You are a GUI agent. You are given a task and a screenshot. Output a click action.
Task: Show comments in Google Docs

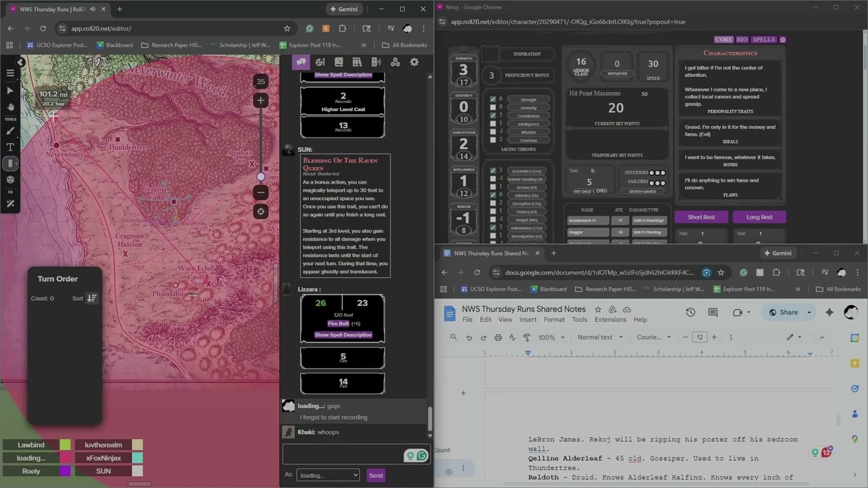click(713, 312)
